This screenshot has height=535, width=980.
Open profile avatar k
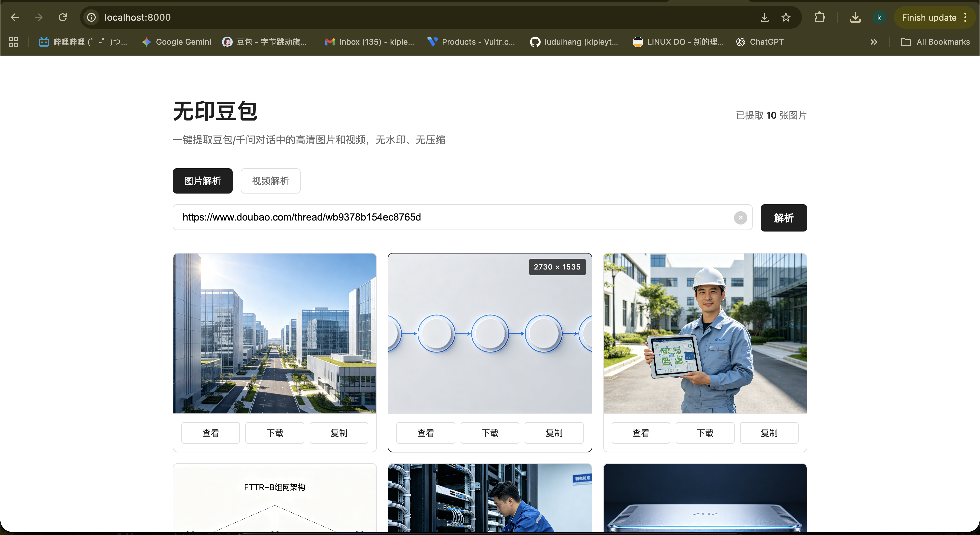coord(879,18)
